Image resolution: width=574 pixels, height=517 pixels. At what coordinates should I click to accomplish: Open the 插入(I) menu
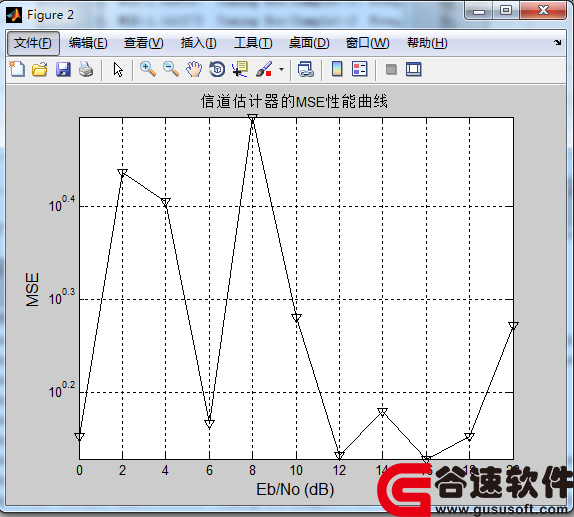click(198, 43)
